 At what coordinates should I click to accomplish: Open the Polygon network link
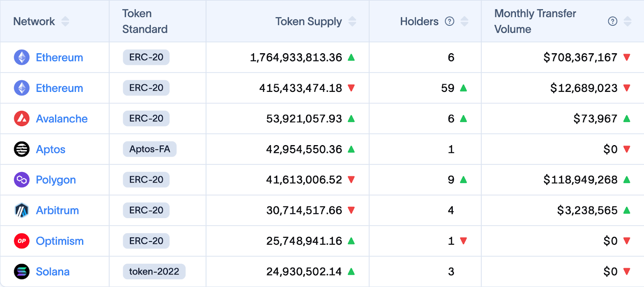56,180
